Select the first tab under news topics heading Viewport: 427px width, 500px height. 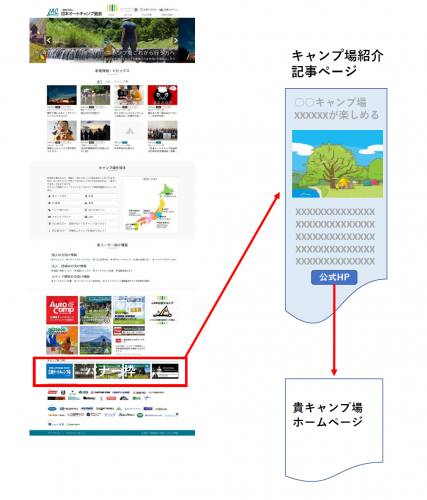pos(99,82)
